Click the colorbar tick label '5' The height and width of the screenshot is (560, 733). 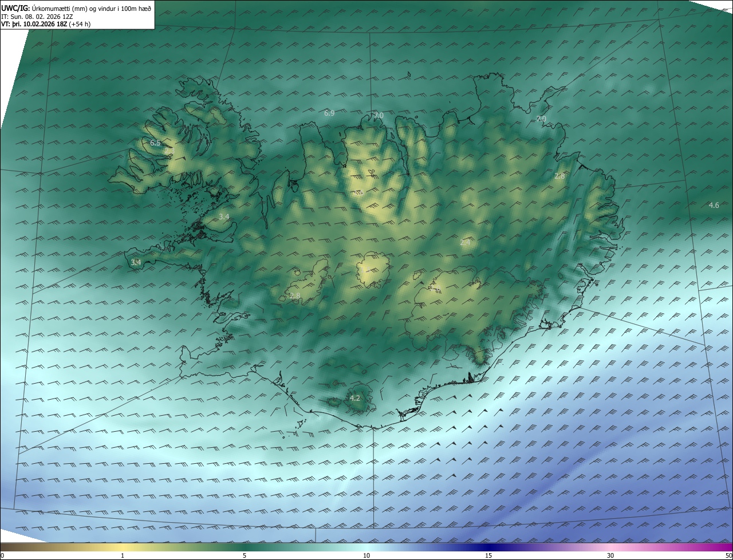coord(245,555)
